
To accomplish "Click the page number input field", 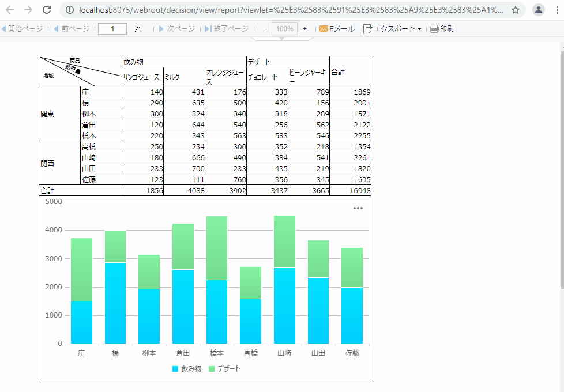I will tap(112, 29).
